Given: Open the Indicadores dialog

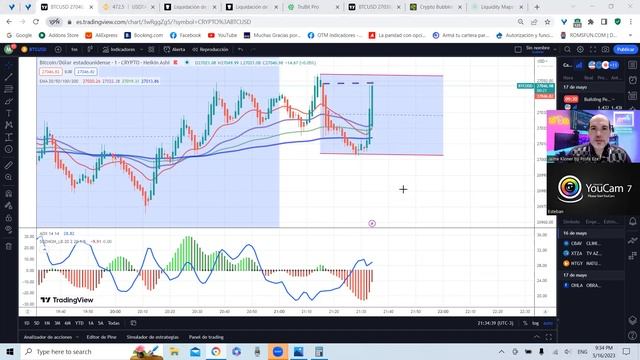Looking at the screenshot, I should coord(119,49).
